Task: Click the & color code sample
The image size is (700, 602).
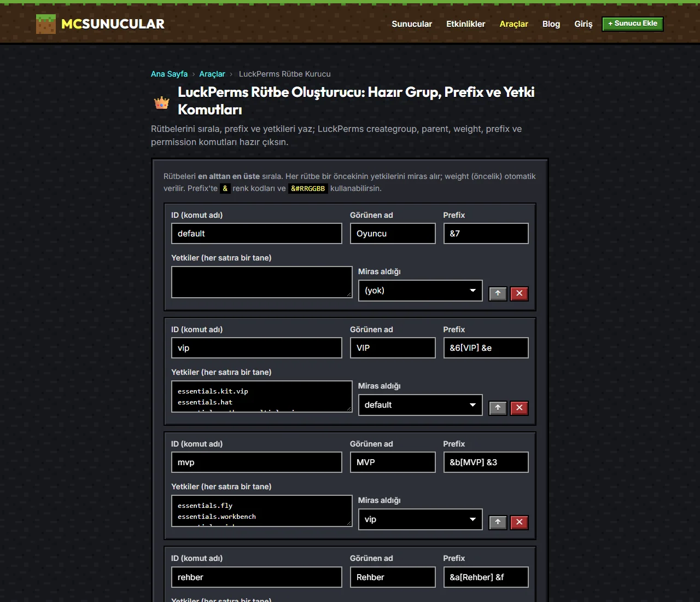Action: pos(225,189)
